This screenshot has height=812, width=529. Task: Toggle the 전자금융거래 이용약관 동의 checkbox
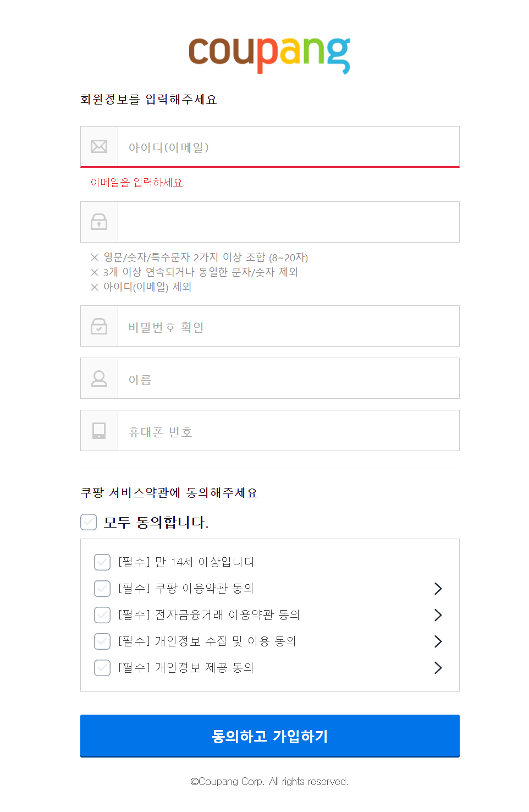click(102, 615)
